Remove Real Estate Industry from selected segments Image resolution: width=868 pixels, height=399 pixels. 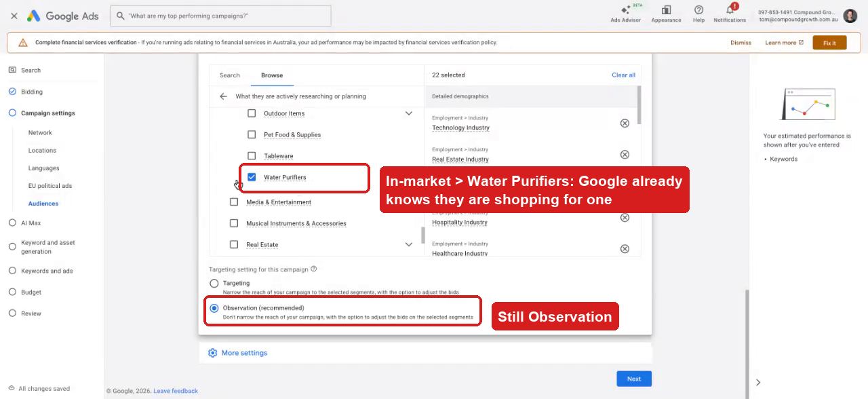(625, 155)
